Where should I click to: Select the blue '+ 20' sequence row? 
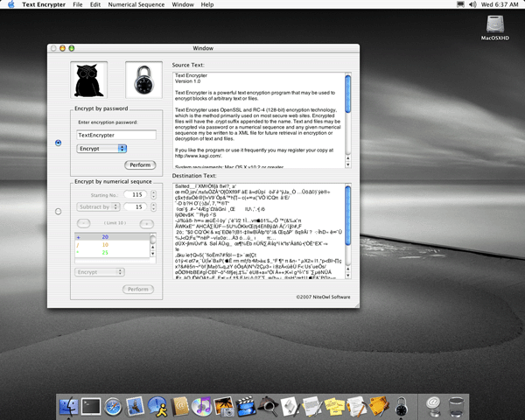(112, 237)
